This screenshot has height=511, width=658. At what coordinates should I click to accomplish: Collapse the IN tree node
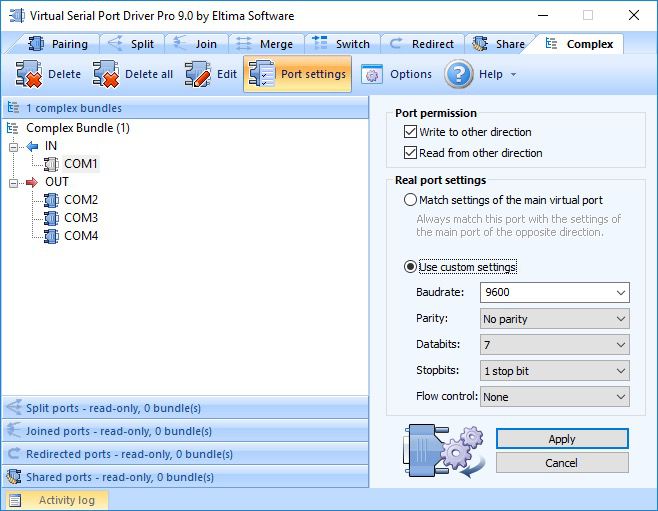pyautogui.click(x=13, y=147)
